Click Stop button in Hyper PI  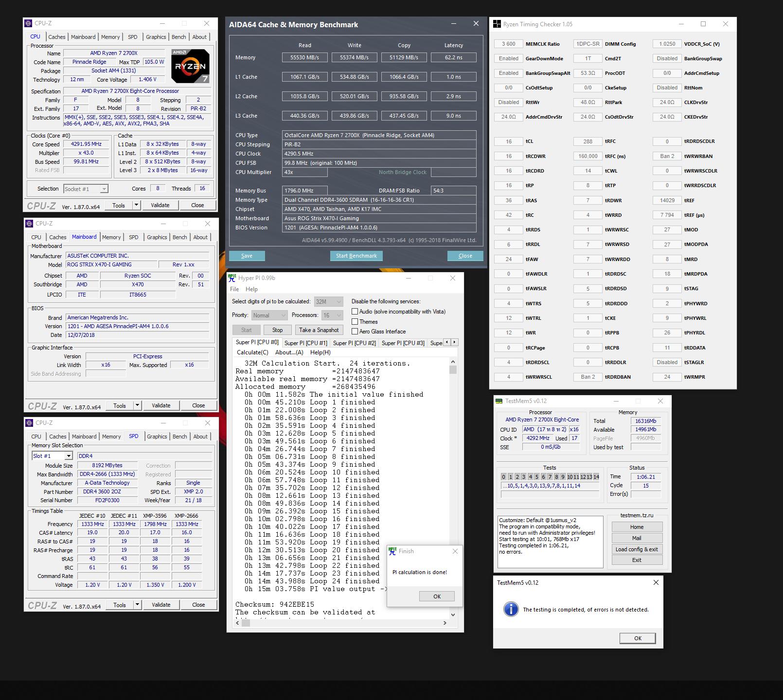pos(277,330)
